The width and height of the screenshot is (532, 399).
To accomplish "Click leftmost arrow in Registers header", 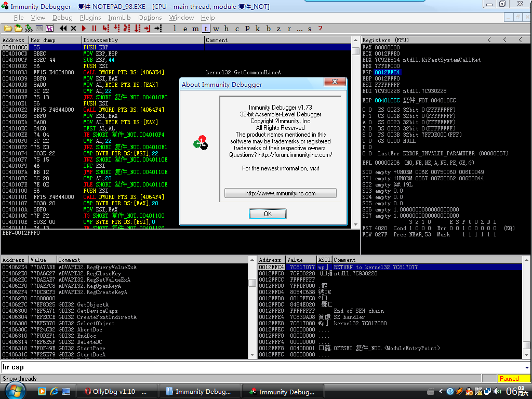I will (x=489, y=40).
